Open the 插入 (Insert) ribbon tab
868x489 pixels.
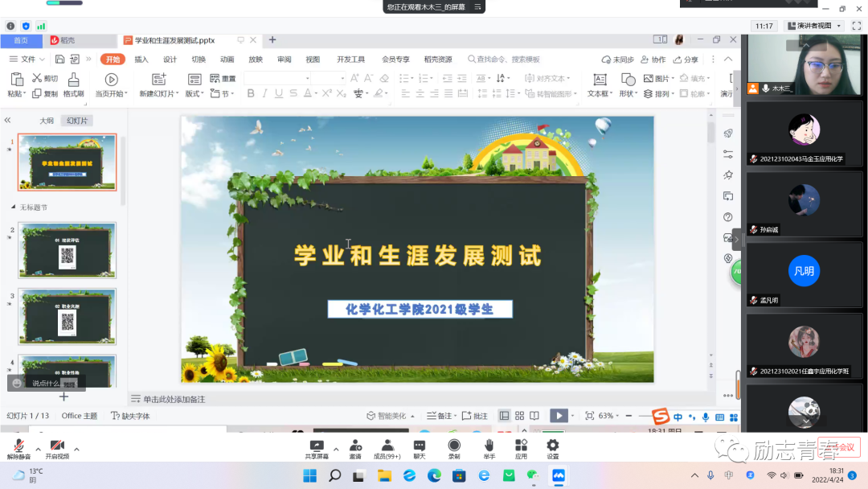point(141,60)
